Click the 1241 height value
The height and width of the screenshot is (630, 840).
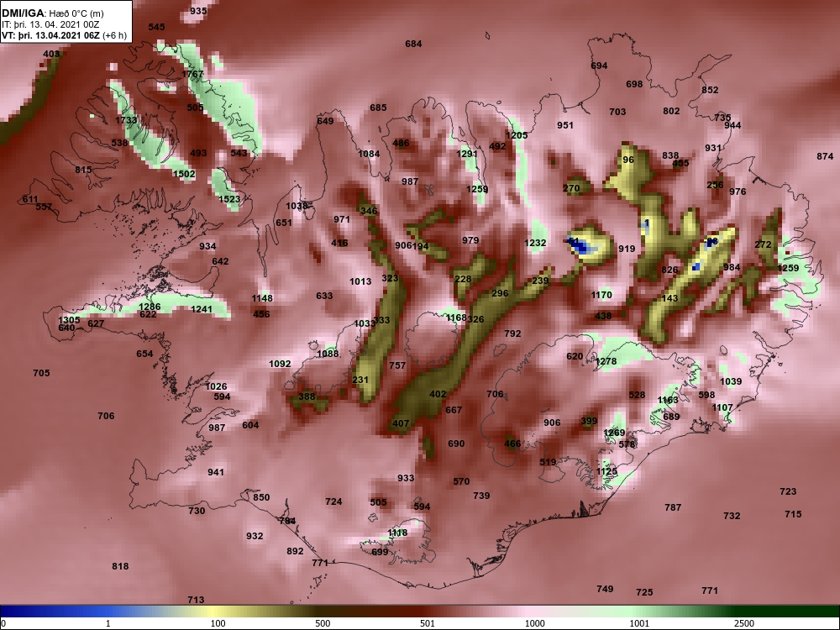point(202,308)
